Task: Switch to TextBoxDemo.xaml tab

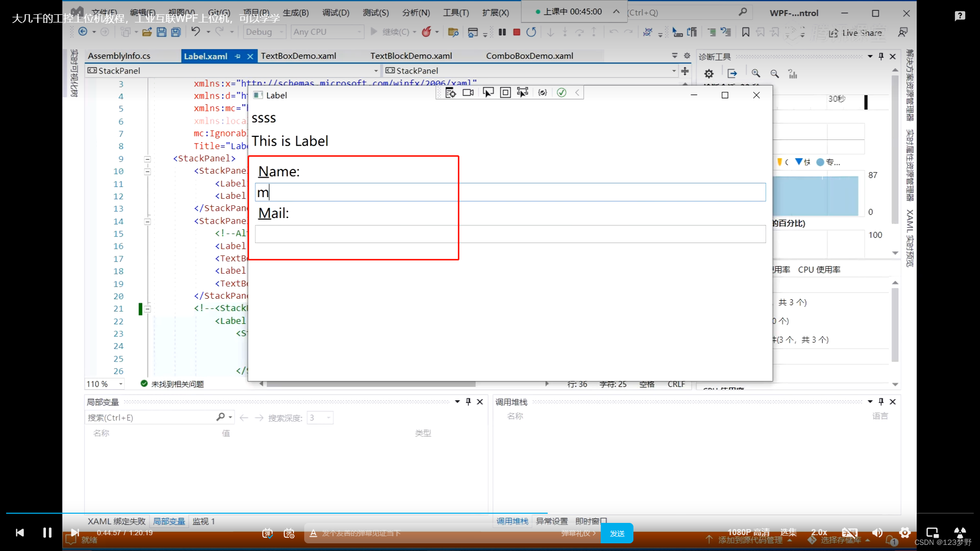Action: pyautogui.click(x=299, y=56)
